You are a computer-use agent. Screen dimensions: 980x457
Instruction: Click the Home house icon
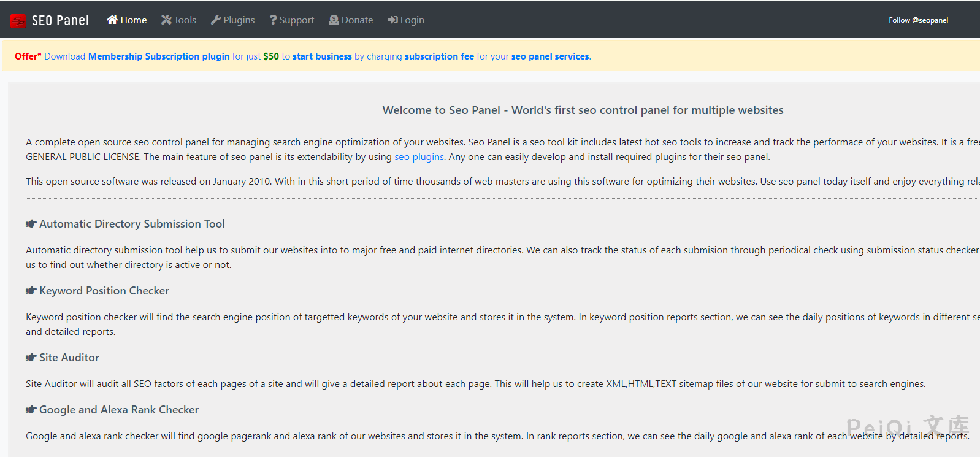pyautogui.click(x=112, y=20)
